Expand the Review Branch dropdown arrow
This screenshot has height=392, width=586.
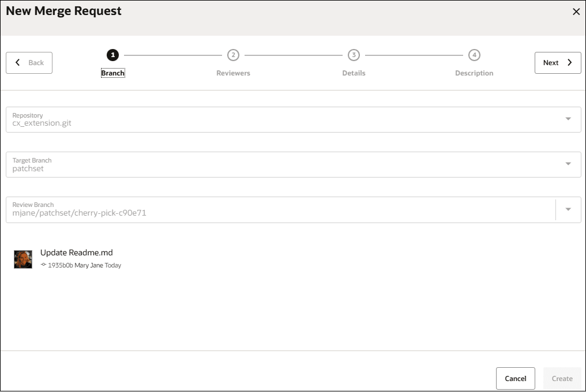pyautogui.click(x=568, y=209)
